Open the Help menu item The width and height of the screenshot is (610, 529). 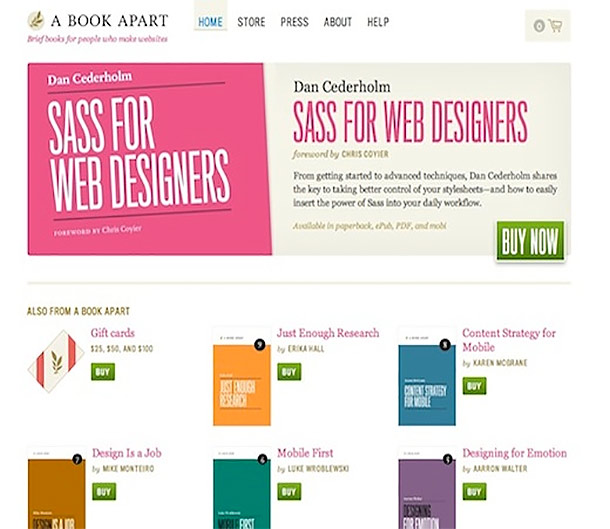click(x=378, y=22)
